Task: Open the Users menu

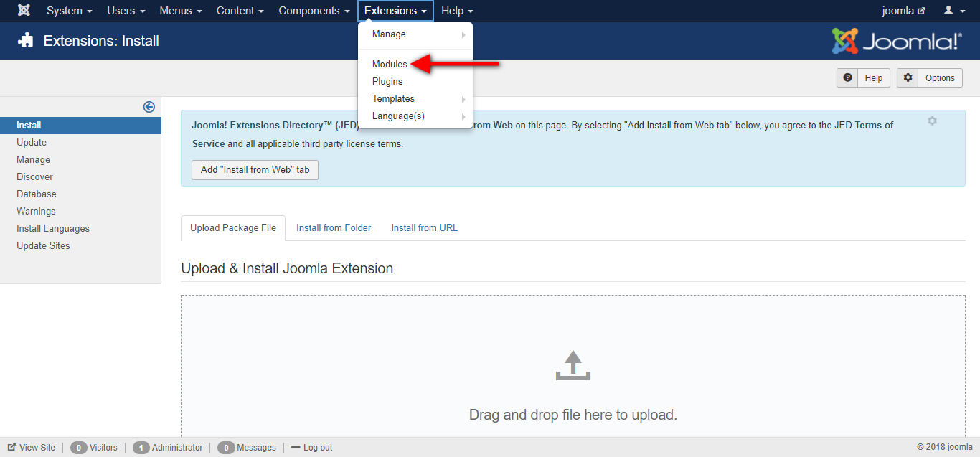Action: [126, 11]
